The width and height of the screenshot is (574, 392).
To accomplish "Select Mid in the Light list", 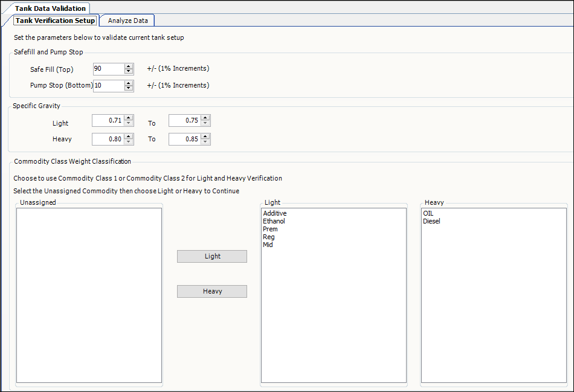I will click(x=268, y=245).
